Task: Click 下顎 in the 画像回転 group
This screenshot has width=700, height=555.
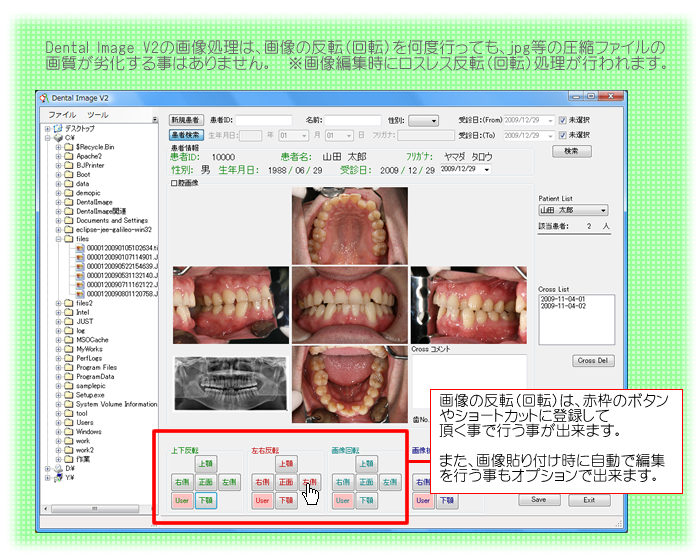Action: pyautogui.click(x=367, y=501)
